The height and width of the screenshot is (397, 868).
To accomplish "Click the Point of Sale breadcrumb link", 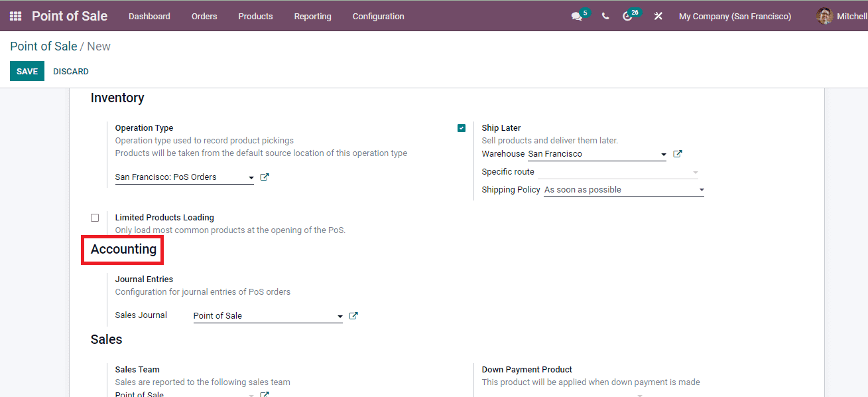I will 44,46.
